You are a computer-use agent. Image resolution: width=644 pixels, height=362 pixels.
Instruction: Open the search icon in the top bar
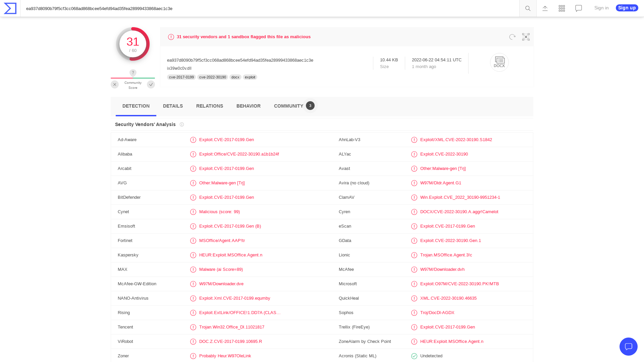[527, 8]
